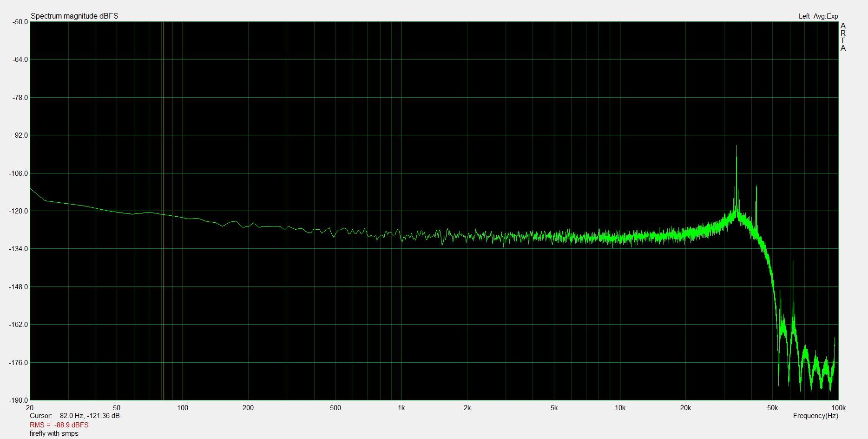Viewport: 868px width, 439px height.
Task: Click the '50k' frequency axis label
Action: tap(772, 408)
